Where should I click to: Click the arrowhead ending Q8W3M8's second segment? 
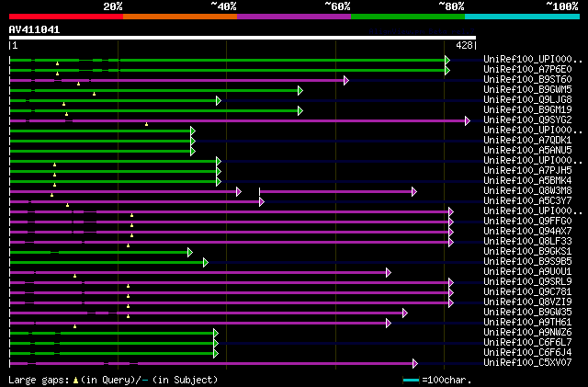[x=414, y=192]
